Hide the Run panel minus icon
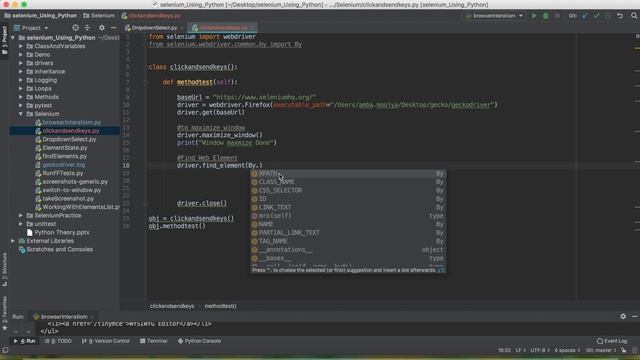640x360 pixels. tap(635, 316)
